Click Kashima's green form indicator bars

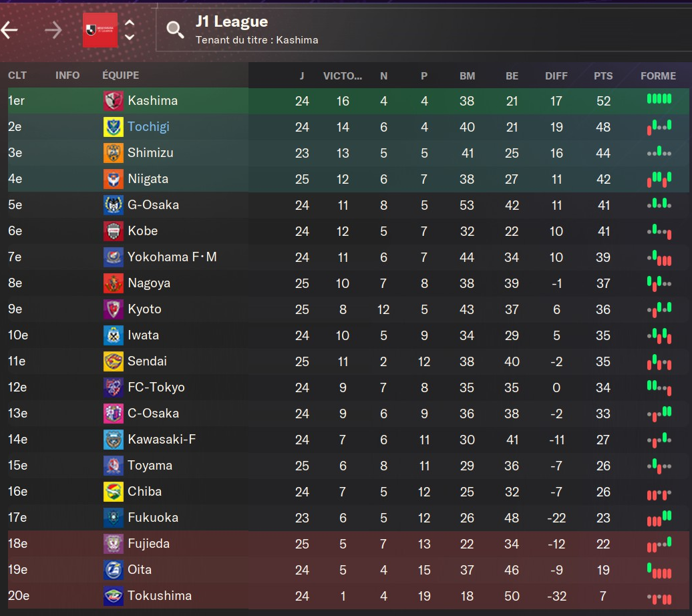(x=659, y=100)
